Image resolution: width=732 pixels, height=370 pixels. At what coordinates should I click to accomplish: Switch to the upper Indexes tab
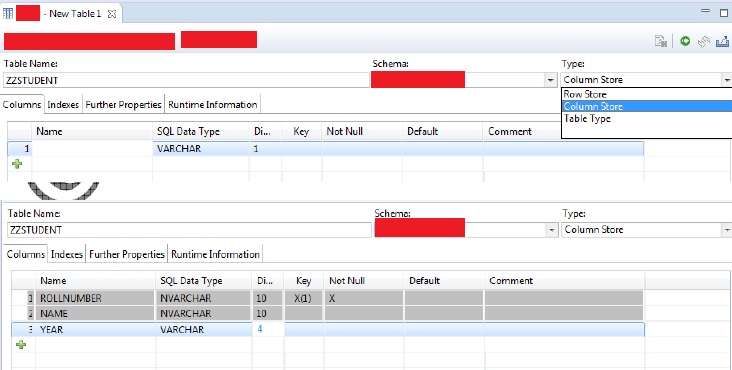coord(63,105)
